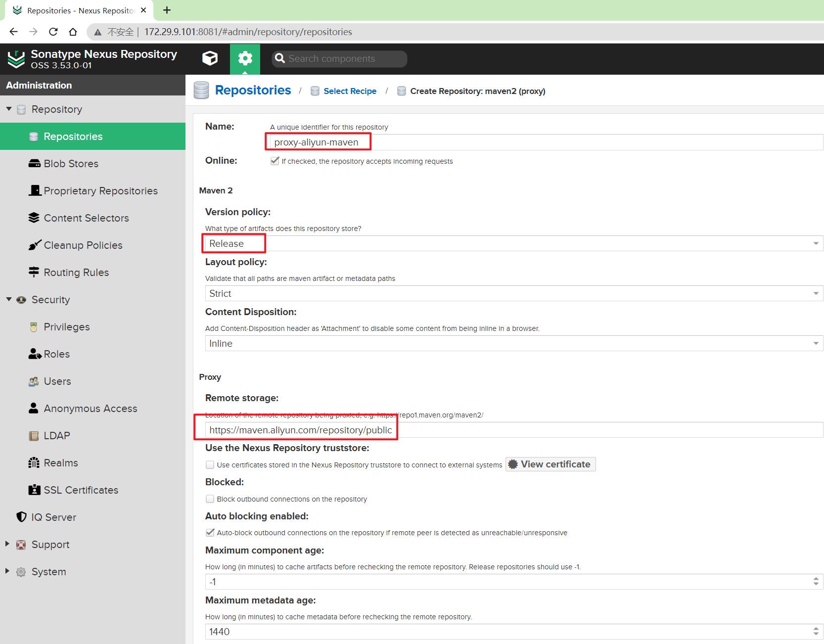The image size is (824, 644).
Task: Open the Administration gear icon
Action: coord(245,58)
